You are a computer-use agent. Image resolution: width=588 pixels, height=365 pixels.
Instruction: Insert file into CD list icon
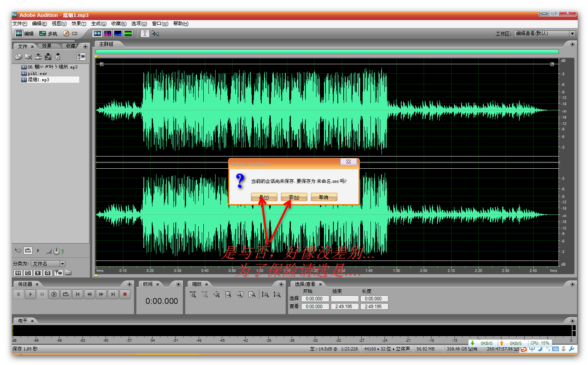[58, 57]
